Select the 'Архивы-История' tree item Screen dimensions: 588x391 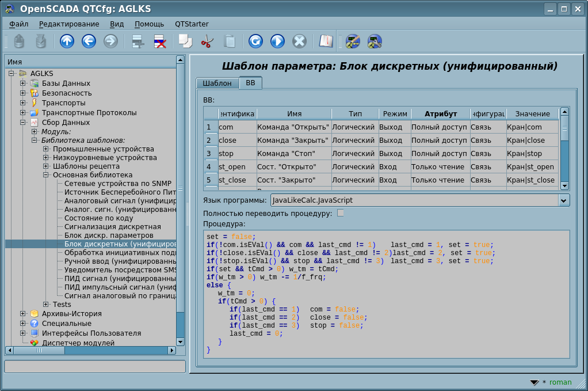point(71,314)
